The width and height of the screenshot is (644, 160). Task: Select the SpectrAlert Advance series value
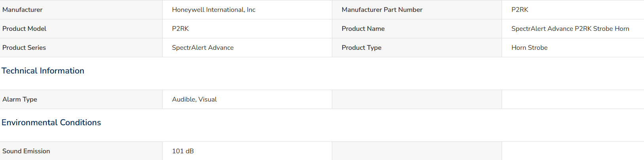(x=203, y=47)
